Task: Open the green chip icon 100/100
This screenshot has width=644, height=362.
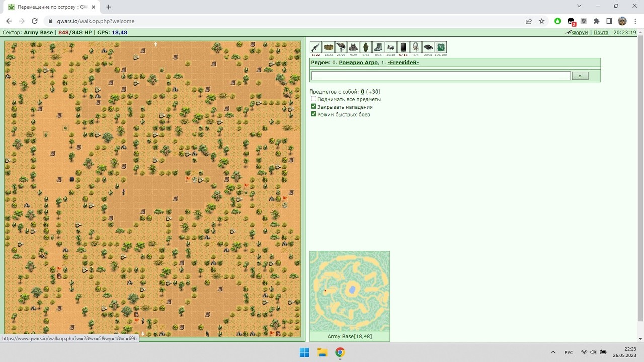Action: (x=440, y=47)
